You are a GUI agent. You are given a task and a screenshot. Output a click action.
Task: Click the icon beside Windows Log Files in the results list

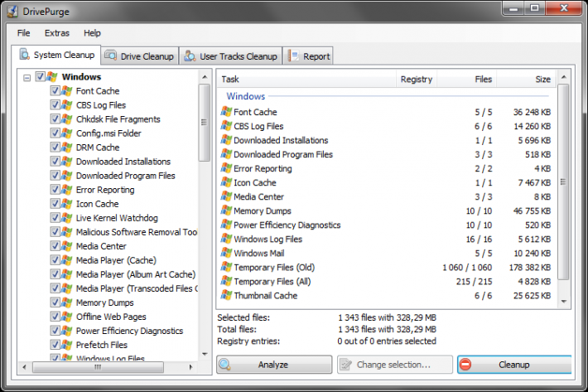point(226,239)
